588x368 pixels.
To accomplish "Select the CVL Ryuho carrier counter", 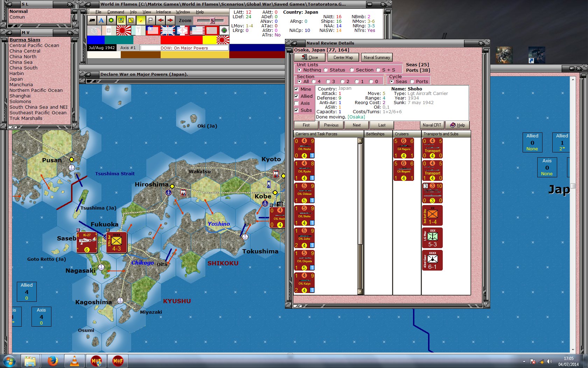I will pos(304,171).
